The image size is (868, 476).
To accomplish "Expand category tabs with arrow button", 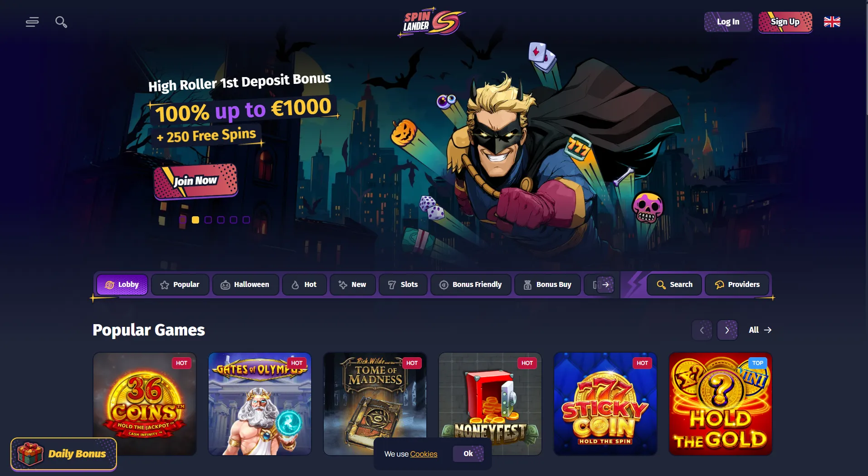I will [x=605, y=285].
